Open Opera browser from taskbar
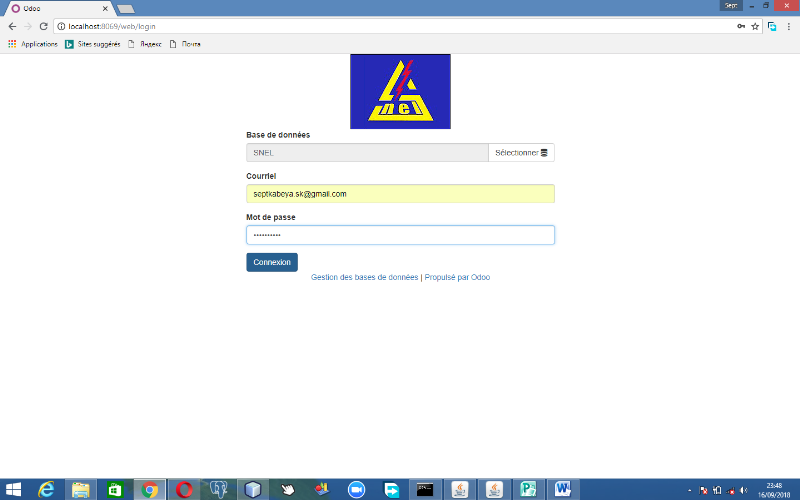Image resolution: width=800 pixels, height=500 pixels. pyautogui.click(x=184, y=490)
